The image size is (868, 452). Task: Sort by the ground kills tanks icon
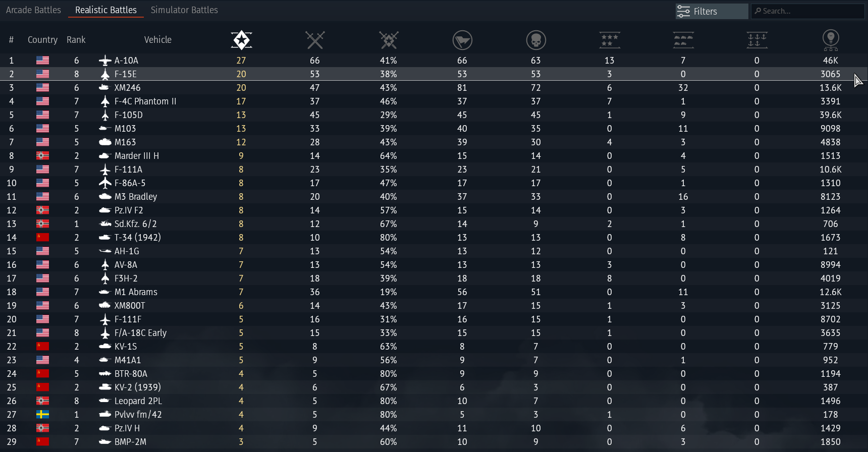(x=683, y=40)
